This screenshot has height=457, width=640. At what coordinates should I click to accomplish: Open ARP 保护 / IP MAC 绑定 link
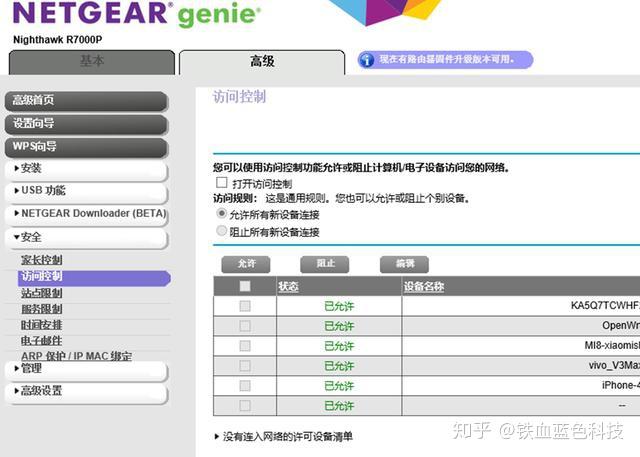[77, 356]
